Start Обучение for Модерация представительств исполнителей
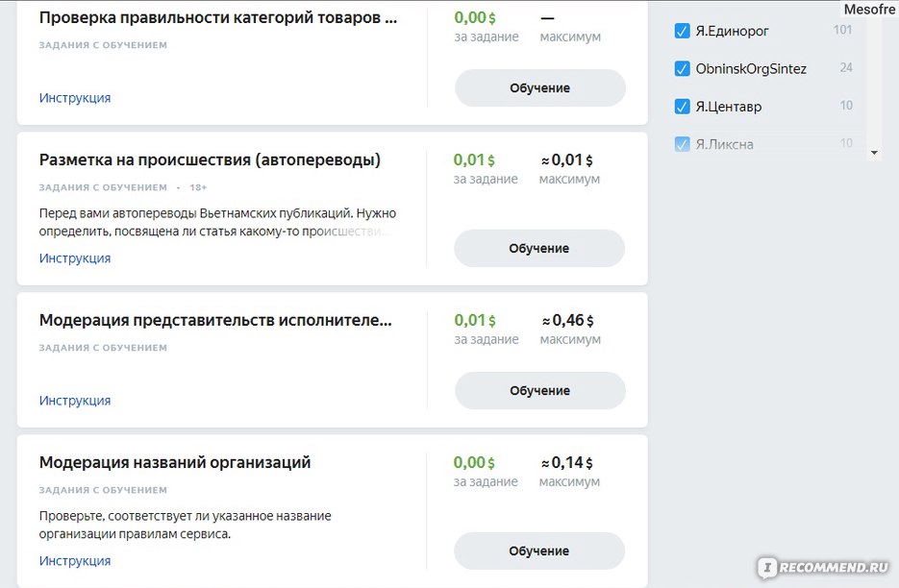 click(539, 390)
